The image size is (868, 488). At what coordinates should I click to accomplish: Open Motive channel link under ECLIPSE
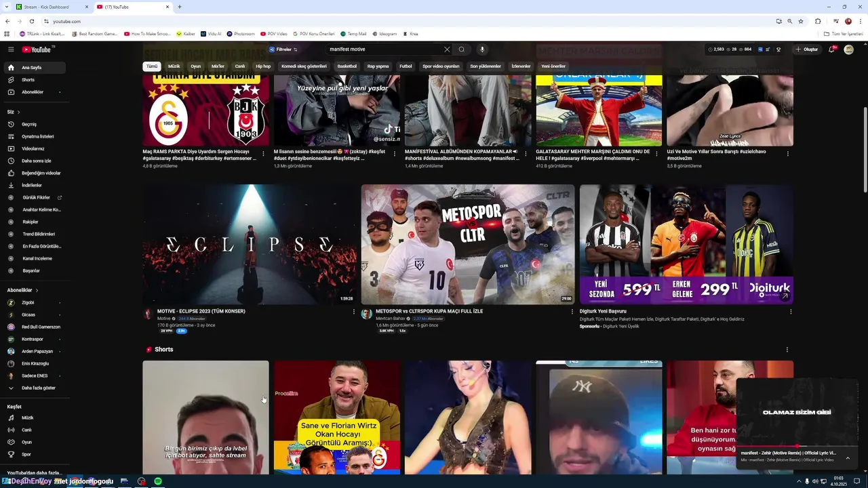(164, 319)
